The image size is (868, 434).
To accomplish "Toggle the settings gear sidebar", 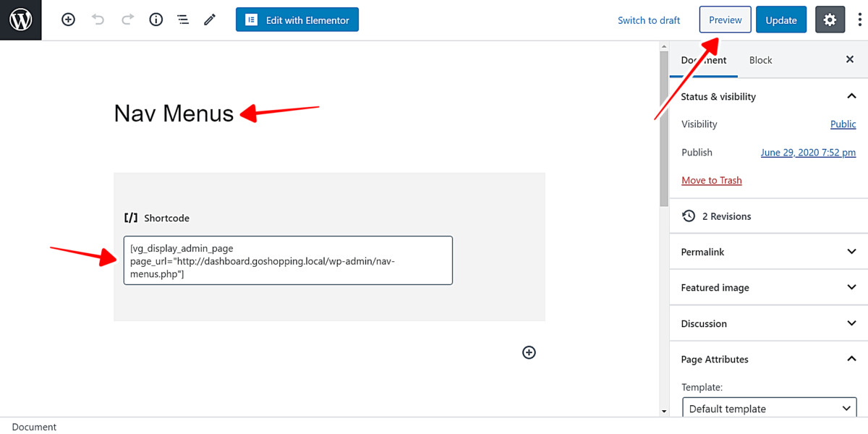I will (x=830, y=20).
